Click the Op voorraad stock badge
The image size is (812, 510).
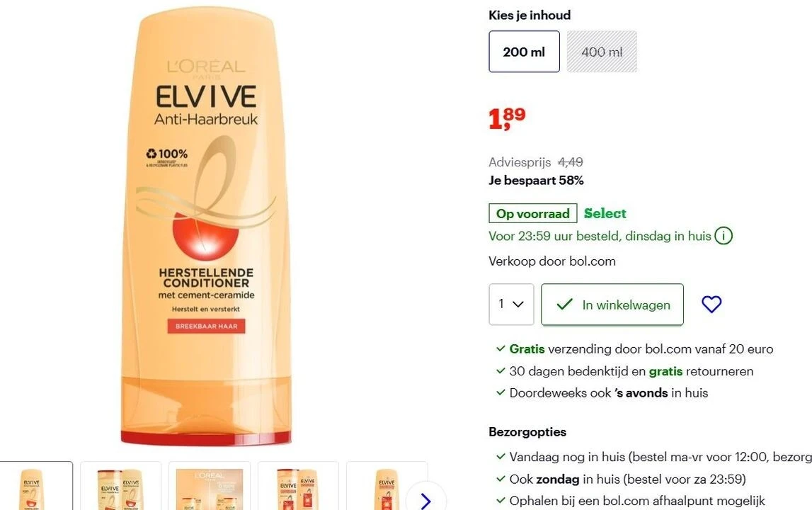533,213
